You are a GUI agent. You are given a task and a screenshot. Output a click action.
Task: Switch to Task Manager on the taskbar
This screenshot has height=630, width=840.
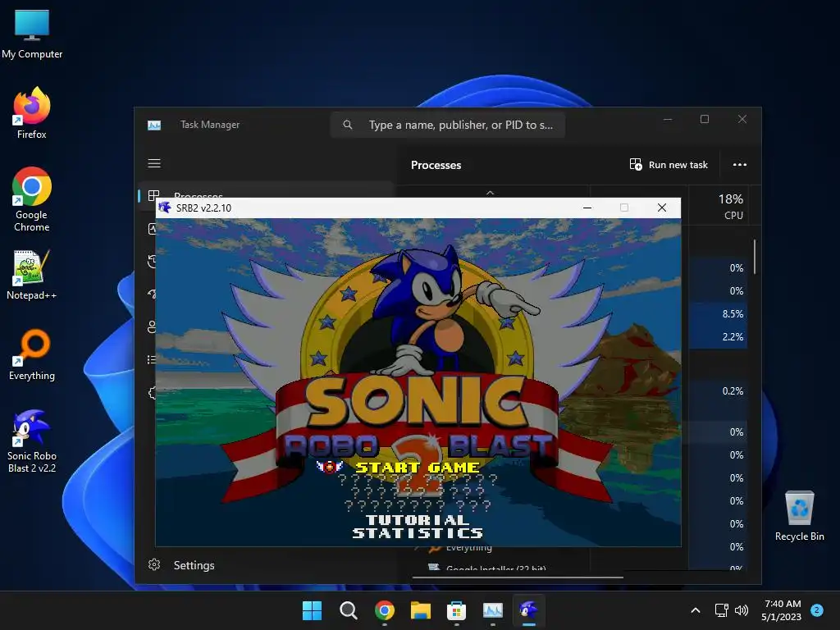[493, 610]
